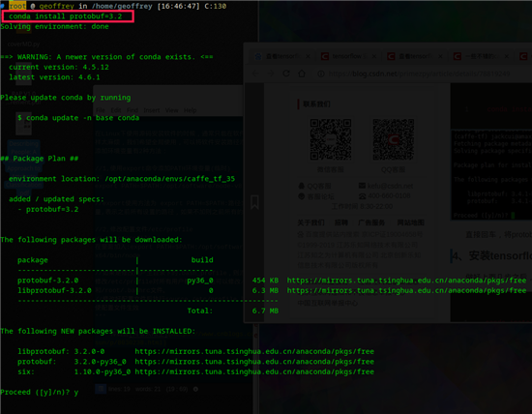Open the Find menu in the text editor
Screen dimensions: 532x414
pos(132,110)
